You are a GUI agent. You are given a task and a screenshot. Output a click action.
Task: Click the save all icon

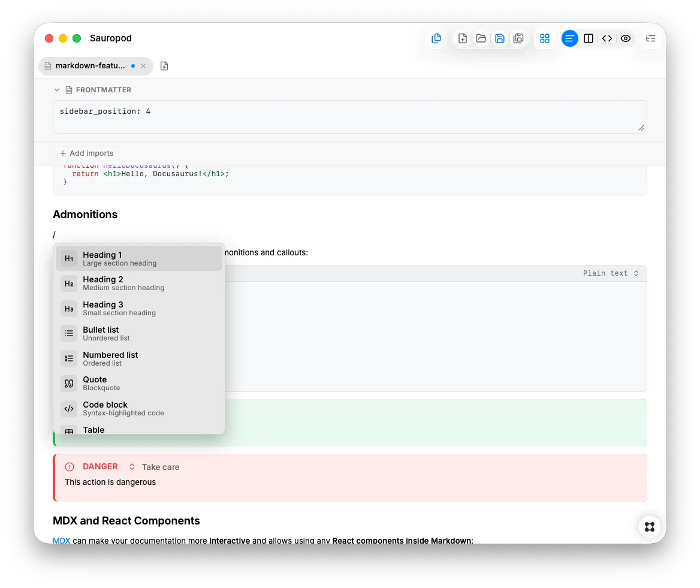[x=518, y=38]
